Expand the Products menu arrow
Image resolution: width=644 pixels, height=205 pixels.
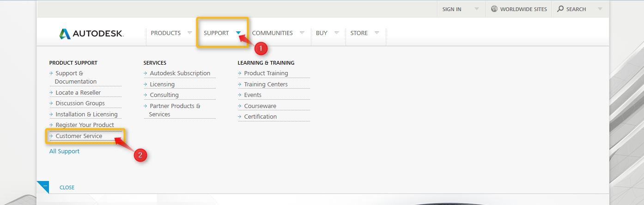click(x=189, y=33)
